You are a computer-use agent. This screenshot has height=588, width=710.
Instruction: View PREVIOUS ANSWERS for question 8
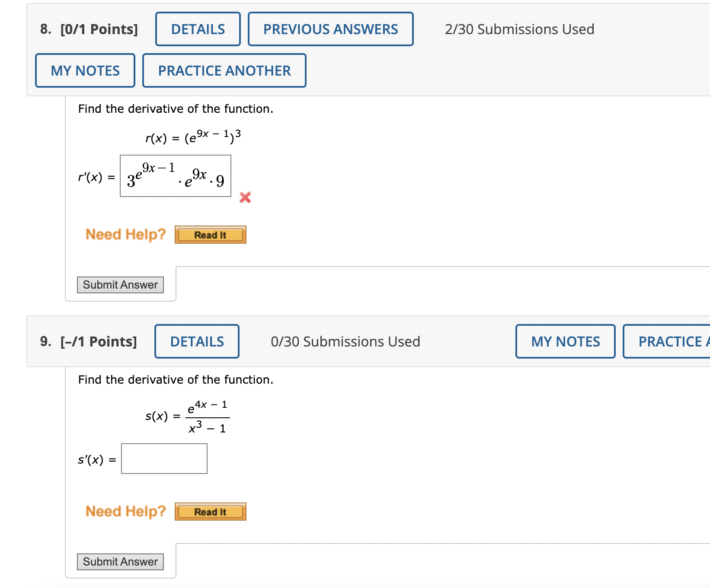point(330,29)
